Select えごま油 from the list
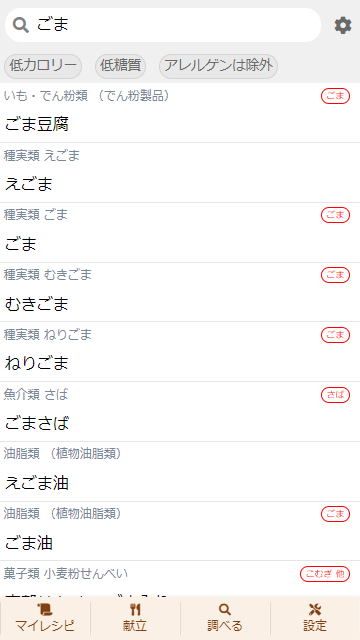The width and height of the screenshot is (360, 640). tap(180, 472)
